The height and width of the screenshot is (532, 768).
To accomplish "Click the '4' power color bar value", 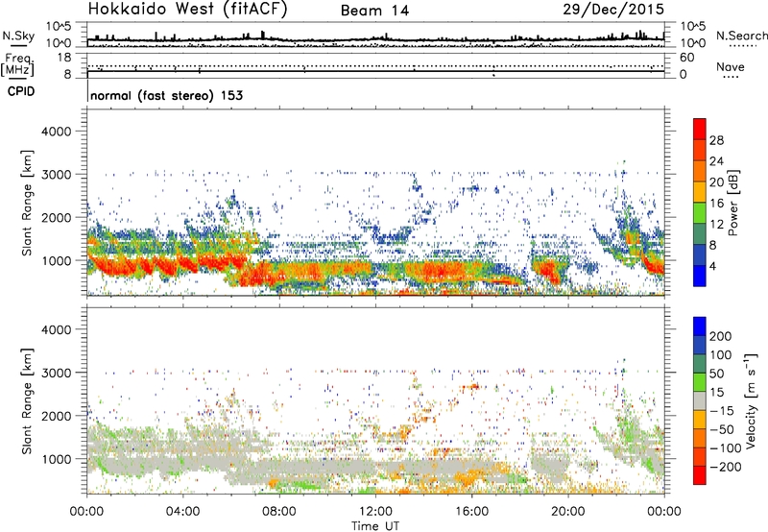I will pyautogui.click(x=712, y=266).
